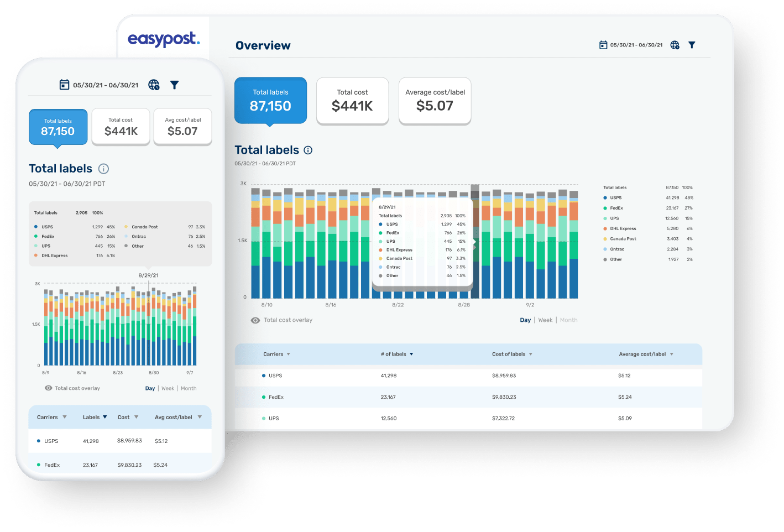Sort mobile table by Labels arrow
The width and height of the screenshot is (784, 532).
pyautogui.click(x=105, y=417)
